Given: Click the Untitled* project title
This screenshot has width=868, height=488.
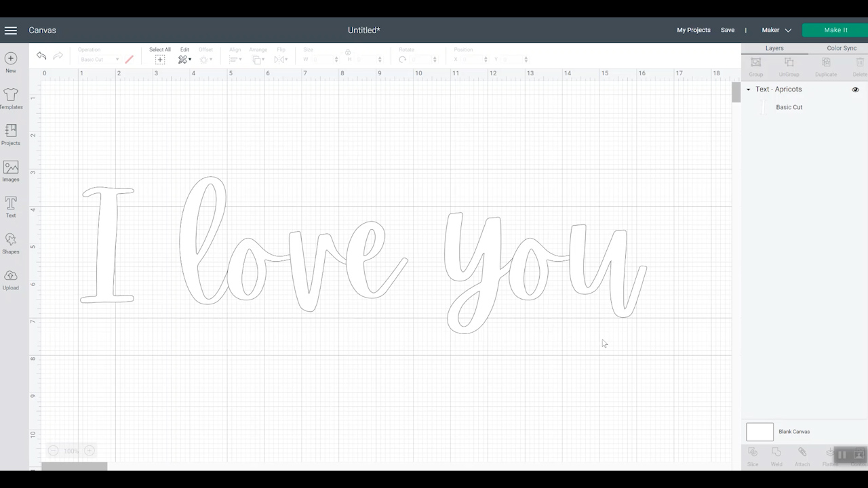Looking at the screenshot, I should (x=364, y=30).
